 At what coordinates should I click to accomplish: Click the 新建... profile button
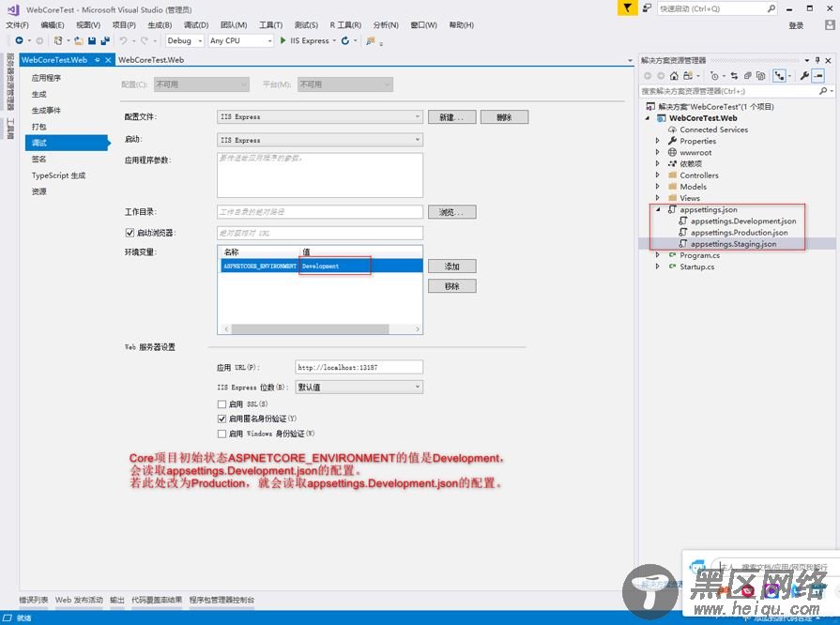click(x=451, y=117)
